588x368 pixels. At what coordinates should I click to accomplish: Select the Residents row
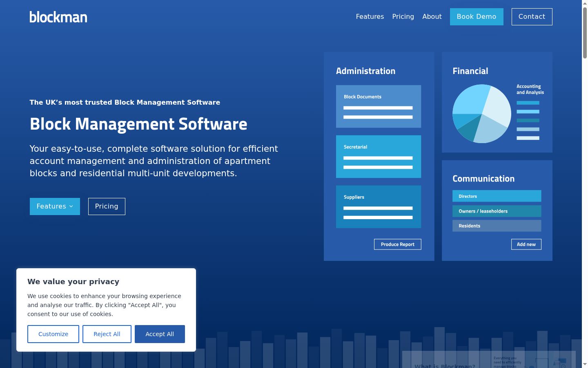pyautogui.click(x=497, y=226)
